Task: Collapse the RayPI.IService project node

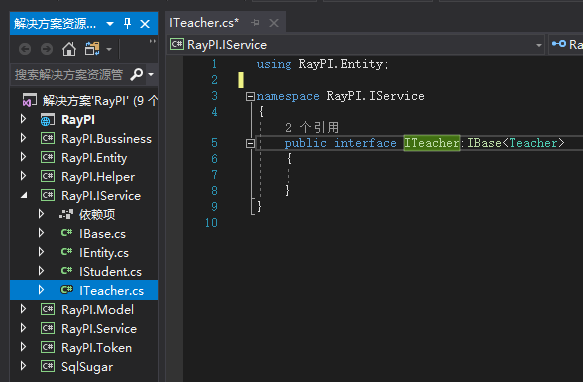Action: coord(24,195)
